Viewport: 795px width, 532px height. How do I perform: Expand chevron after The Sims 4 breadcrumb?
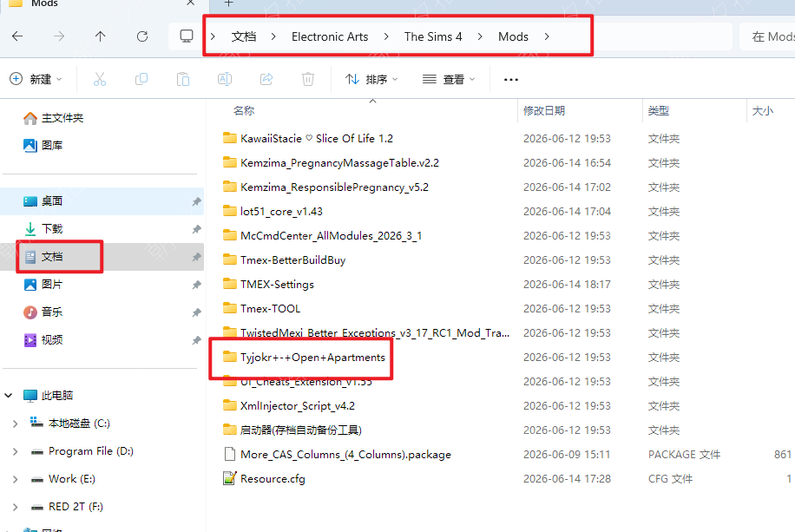pos(480,36)
